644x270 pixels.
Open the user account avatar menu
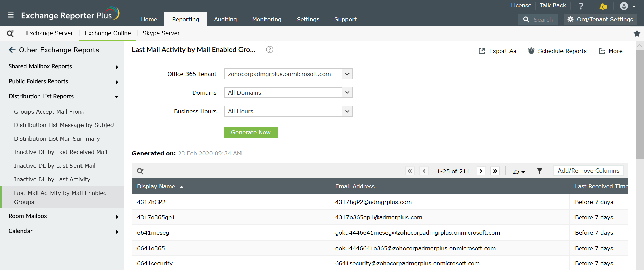628,6
